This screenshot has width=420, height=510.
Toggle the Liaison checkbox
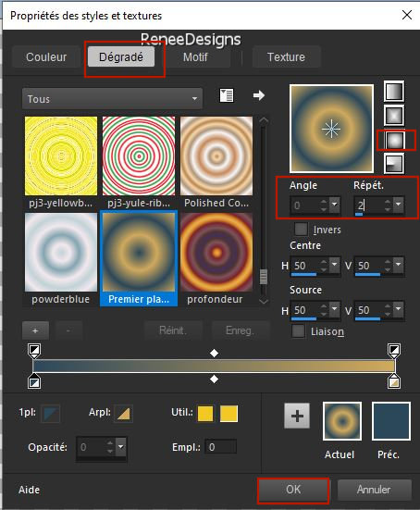(298, 331)
